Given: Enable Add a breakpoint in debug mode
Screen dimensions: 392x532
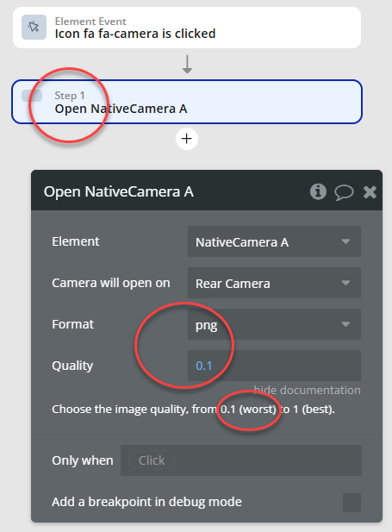Looking at the screenshot, I should (352, 503).
